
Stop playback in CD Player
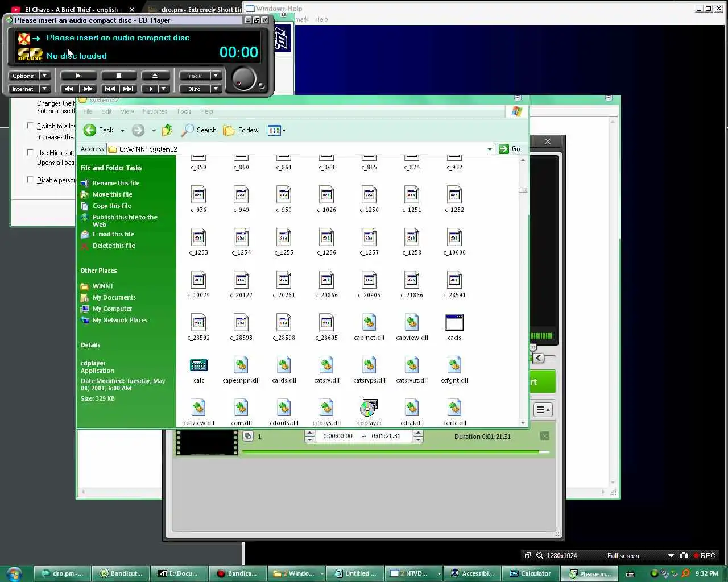[x=118, y=76]
